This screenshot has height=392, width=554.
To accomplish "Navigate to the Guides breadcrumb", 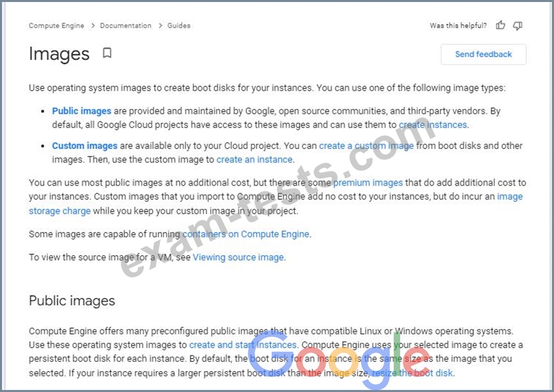I will click(x=179, y=25).
